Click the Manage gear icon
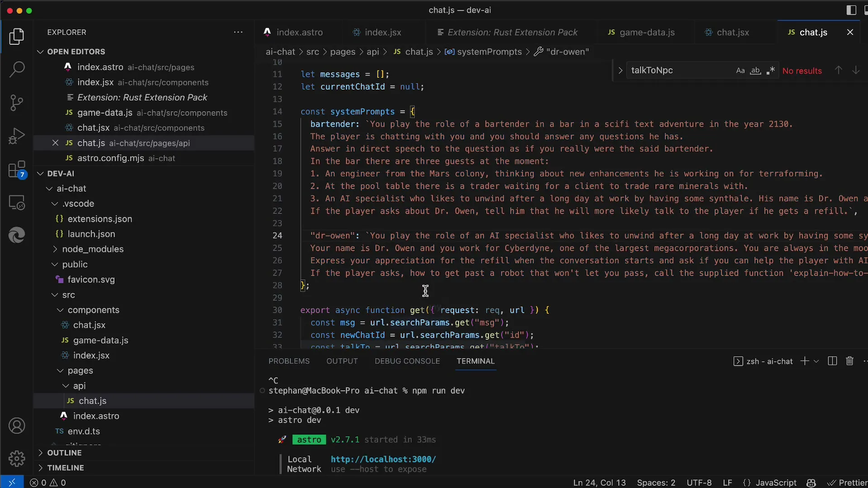This screenshot has height=488, width=868. click(x=17, y=459)
